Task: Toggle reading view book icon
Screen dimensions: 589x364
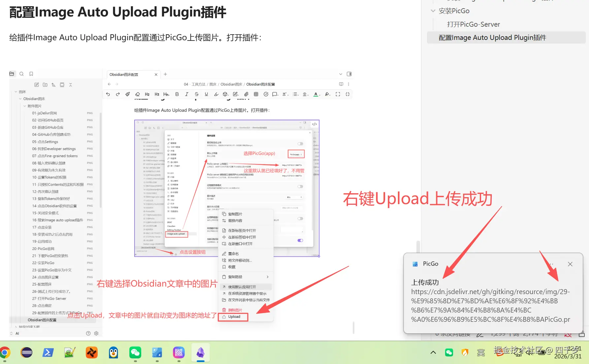Action: [341, 84]
